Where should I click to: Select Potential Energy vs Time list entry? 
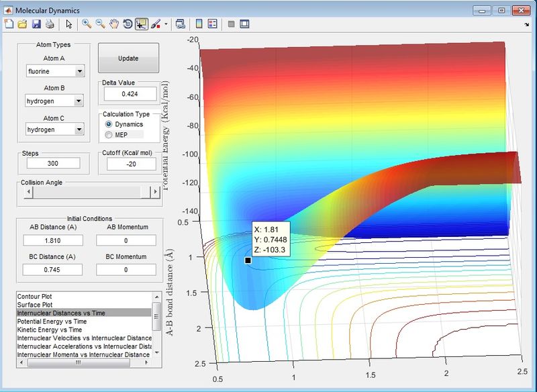pos(51,322)
